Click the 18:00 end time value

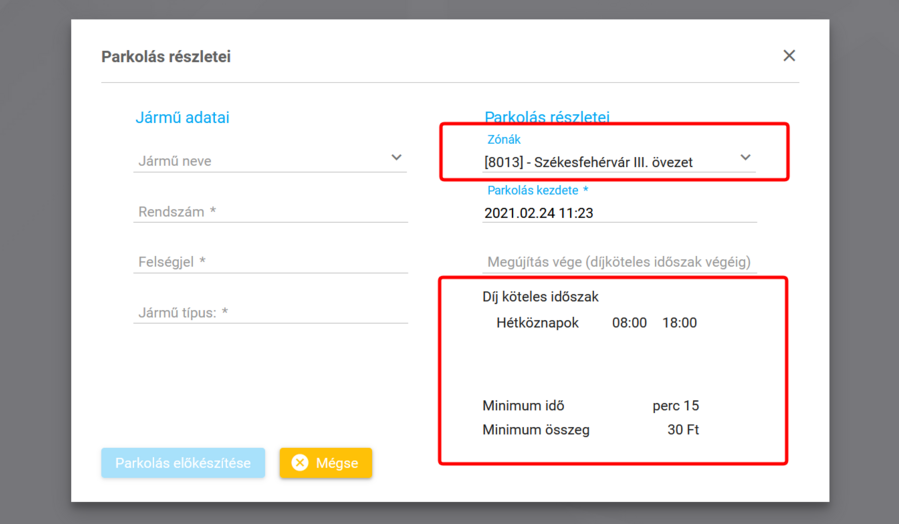(679, 323)
